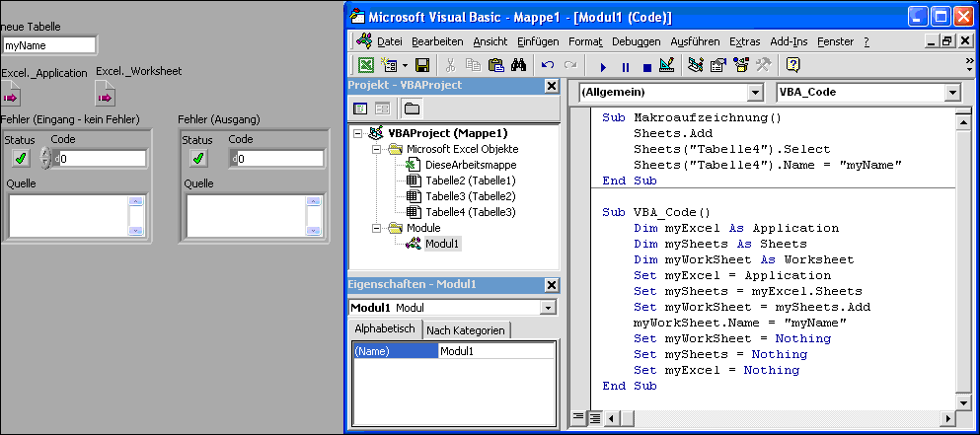Viewport: 980px width, 435px height.
Task: Open the Einfügen menu
Action: (x=536, y=41)
